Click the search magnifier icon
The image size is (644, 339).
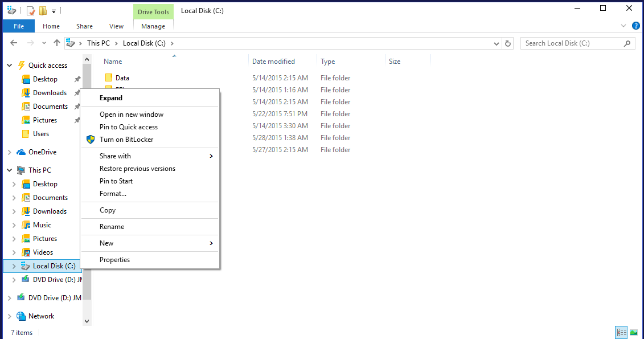[627, 43]
